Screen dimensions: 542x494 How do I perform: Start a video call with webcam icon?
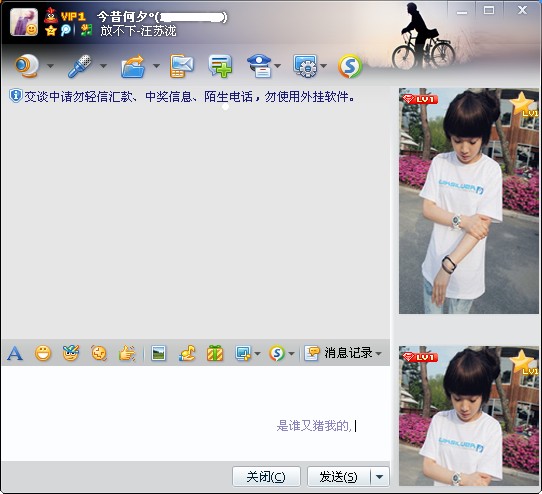[27, 66]
